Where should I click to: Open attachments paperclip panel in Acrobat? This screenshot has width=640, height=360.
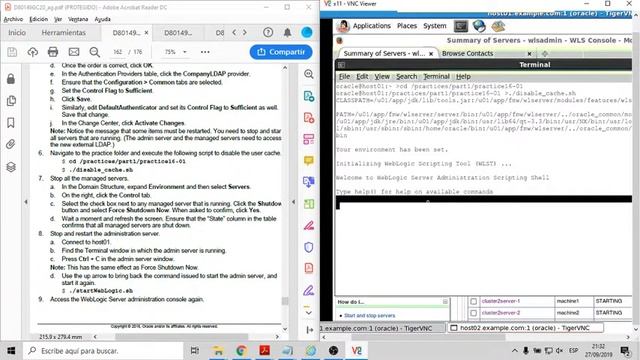coord(11,144)
